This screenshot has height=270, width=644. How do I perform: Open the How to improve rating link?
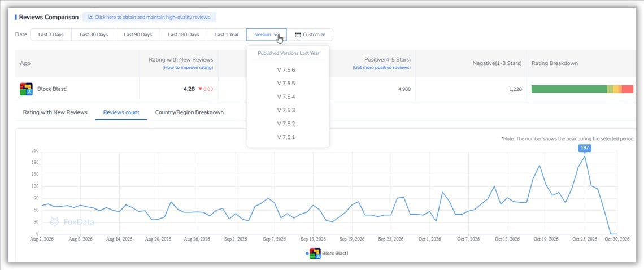[188, 67]
